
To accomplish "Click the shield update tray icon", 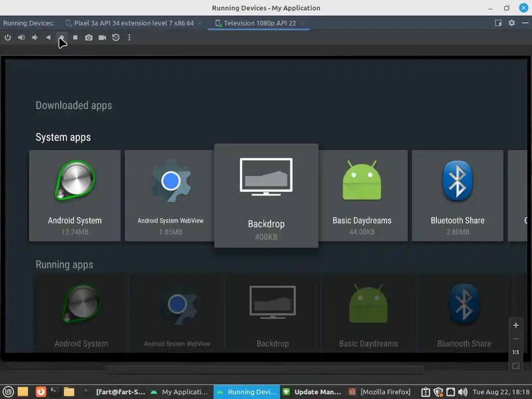I will pos(438,392).
